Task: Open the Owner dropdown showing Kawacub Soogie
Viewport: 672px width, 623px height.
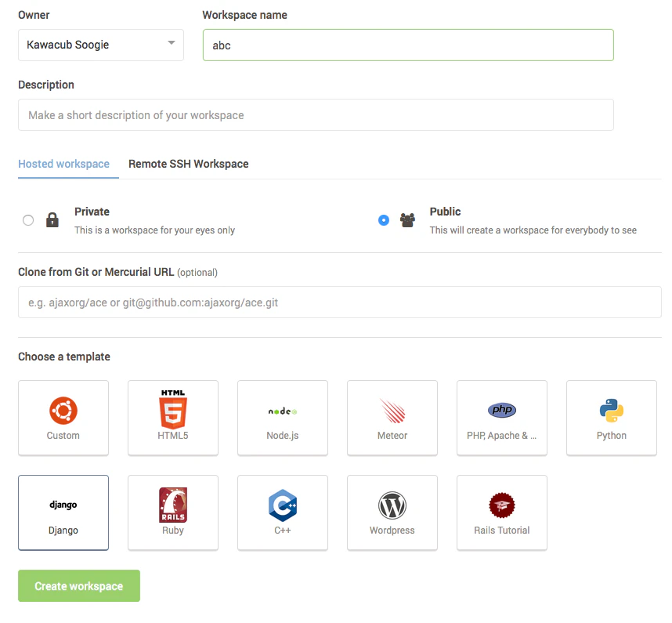Action: click(x=101, y=45)
